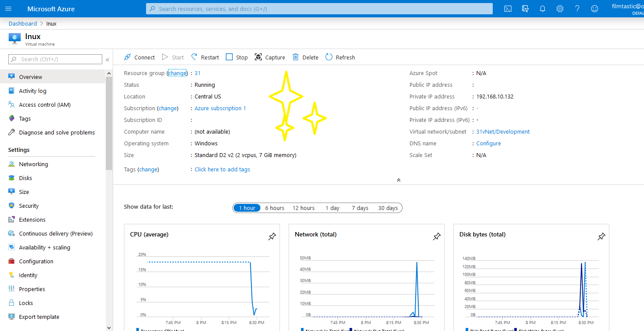The width and height of the screenshot is (644, 331).
Task: Click the Security shield icon
Action: click(x=12, y=206)
